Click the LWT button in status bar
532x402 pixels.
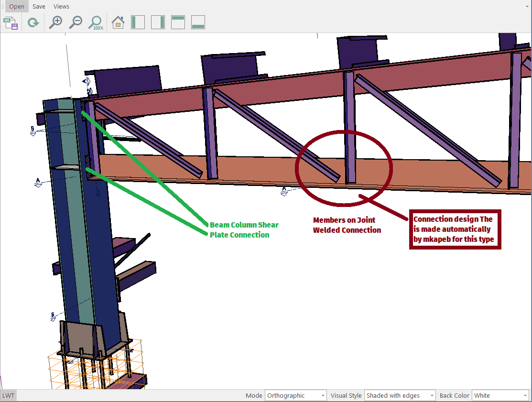pyautogui.click(x=8, y=396)
